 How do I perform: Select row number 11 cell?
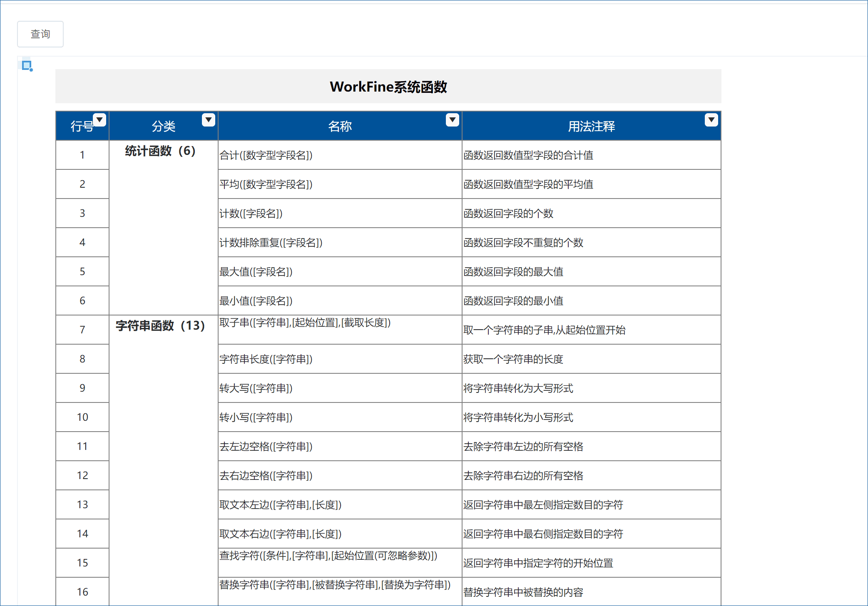point(82,447)
